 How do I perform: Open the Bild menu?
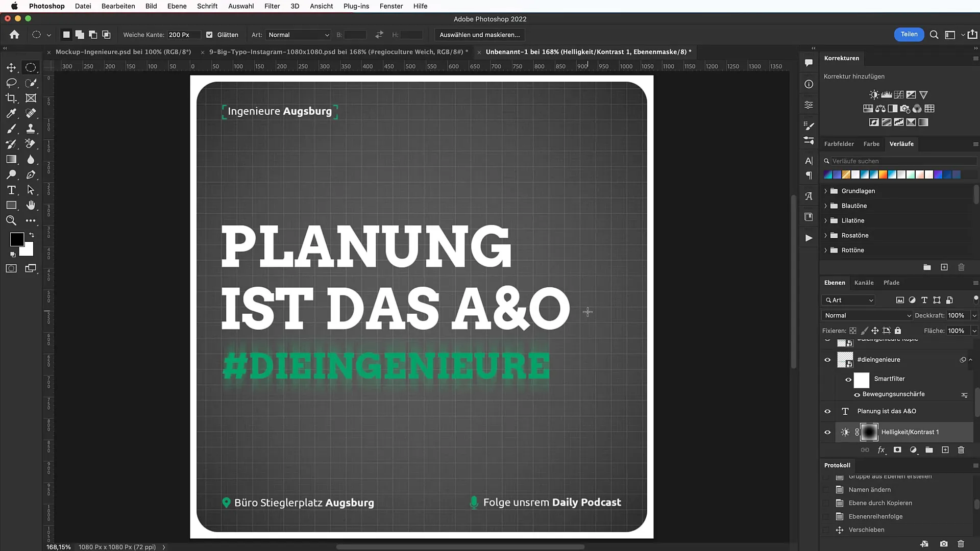tap(151, 6)
